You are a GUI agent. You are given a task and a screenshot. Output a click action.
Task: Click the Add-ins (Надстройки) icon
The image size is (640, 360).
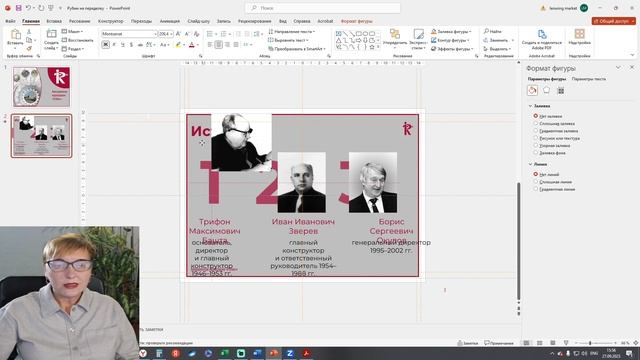(x=579, y=34)
